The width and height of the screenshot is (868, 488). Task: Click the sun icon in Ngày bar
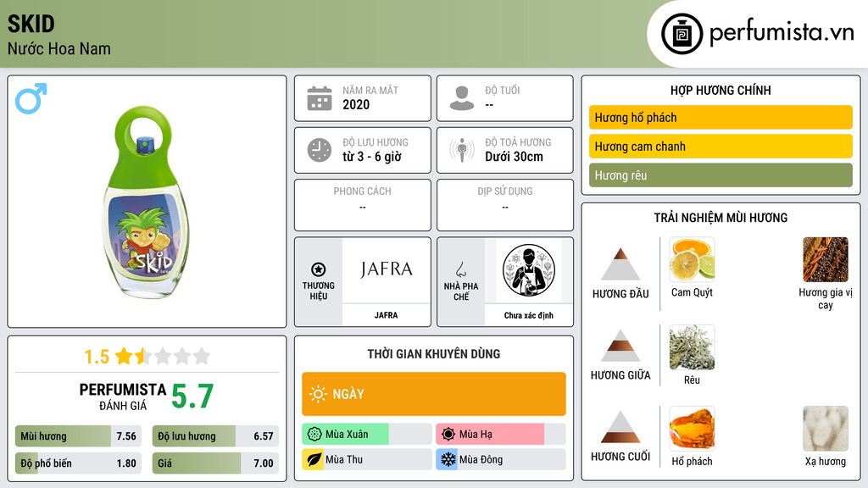319,394
